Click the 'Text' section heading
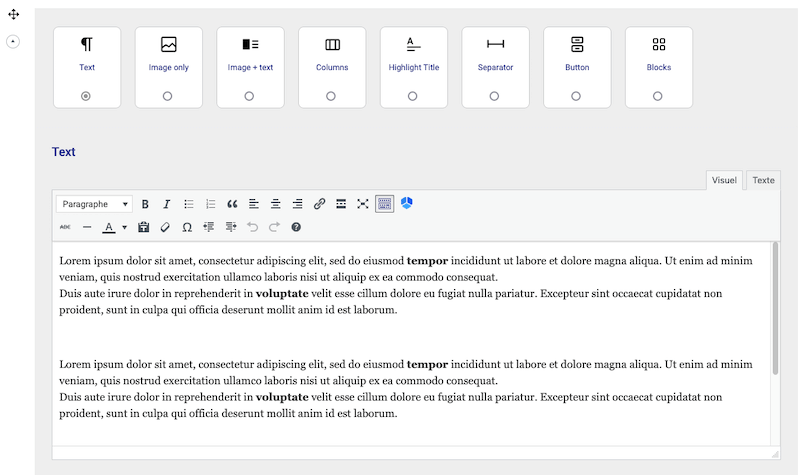This screenshot has height=475, width=800. pyautogui.click(x=63, y=152)
